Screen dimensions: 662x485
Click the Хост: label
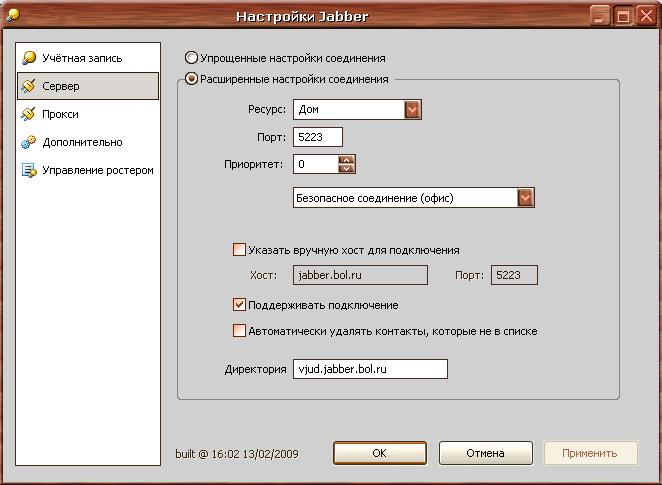tap(263, 275)
